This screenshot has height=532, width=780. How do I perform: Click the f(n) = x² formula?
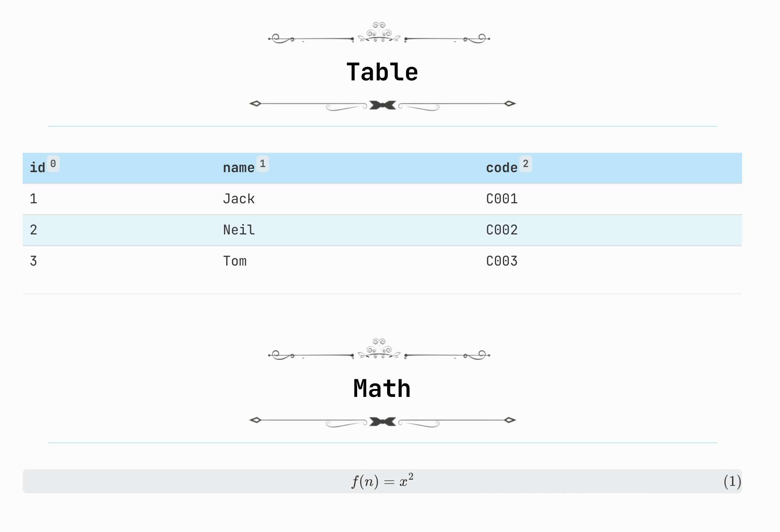(382, 481)
